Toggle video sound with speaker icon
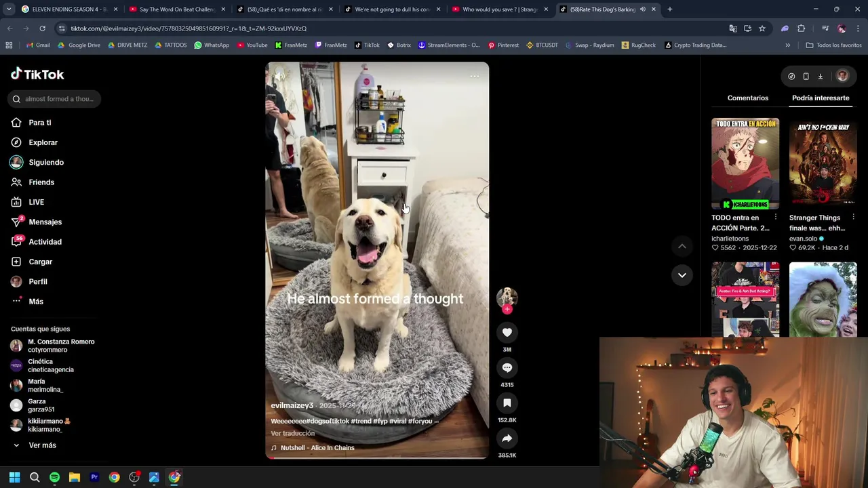The height and width of the screenshot is (488, 868). click(x=279, y=77)
